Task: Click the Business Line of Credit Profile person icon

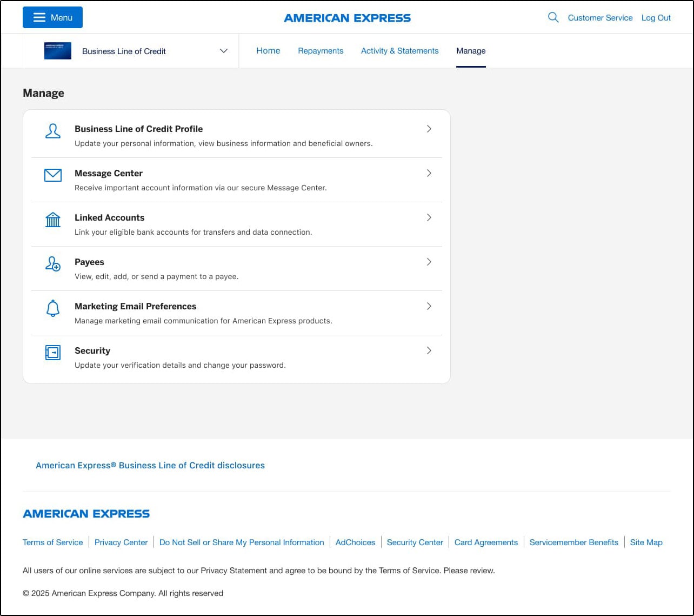Action: point(52,131)
